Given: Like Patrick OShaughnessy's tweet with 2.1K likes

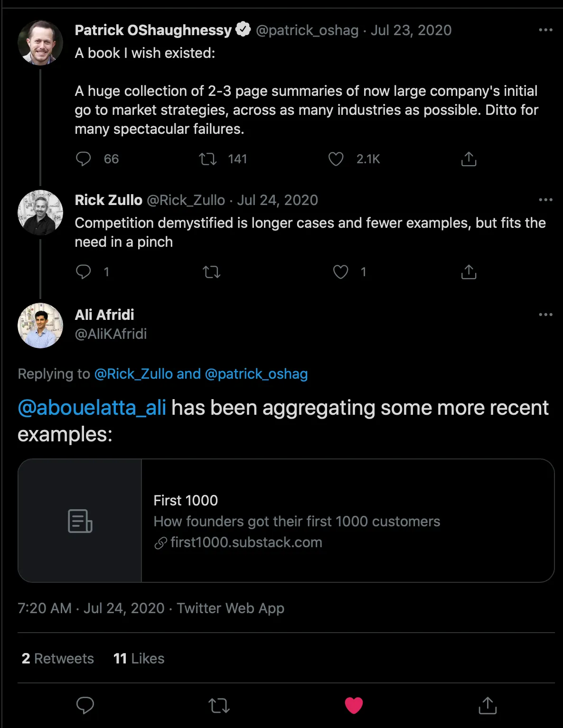Looking at the screenshot, I should (x=336, y=159).
